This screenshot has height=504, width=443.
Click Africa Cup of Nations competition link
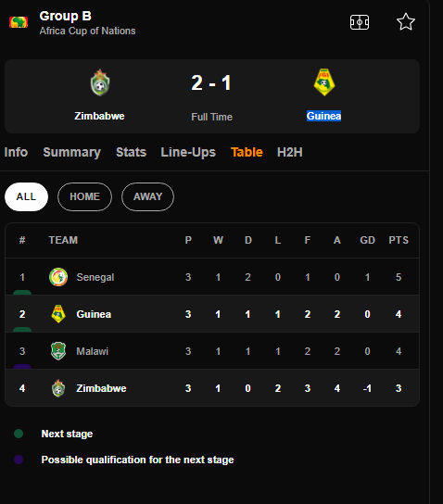(x=87, y=31)
